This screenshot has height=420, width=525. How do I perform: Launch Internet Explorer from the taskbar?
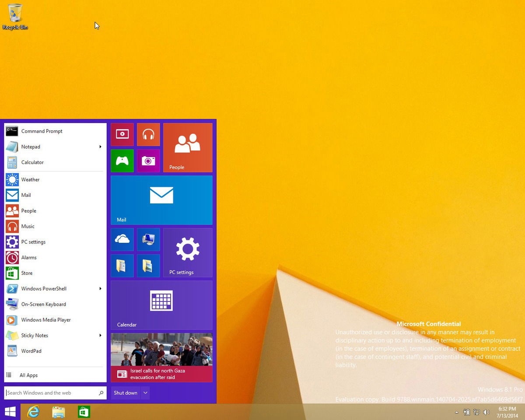pos(34,412)
